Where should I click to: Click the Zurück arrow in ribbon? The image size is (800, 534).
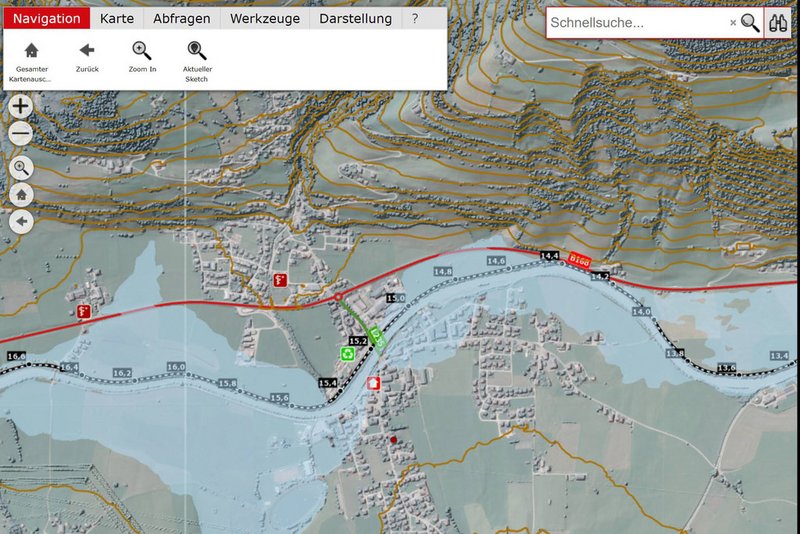[x=87, y=50]
